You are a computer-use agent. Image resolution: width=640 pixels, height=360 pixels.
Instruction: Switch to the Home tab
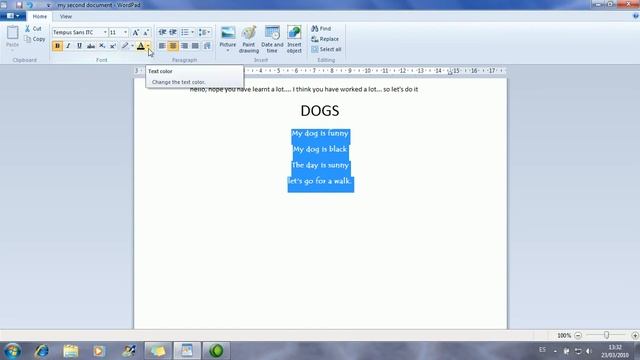40,16
